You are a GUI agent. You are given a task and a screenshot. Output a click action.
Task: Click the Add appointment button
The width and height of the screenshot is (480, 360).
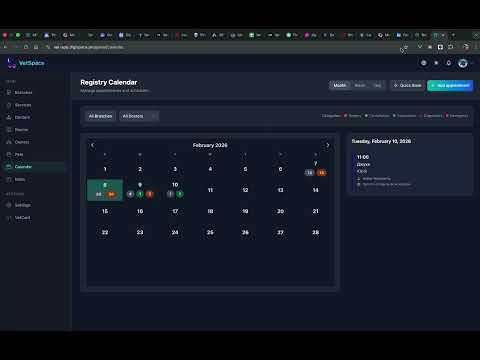pos(450,85)
